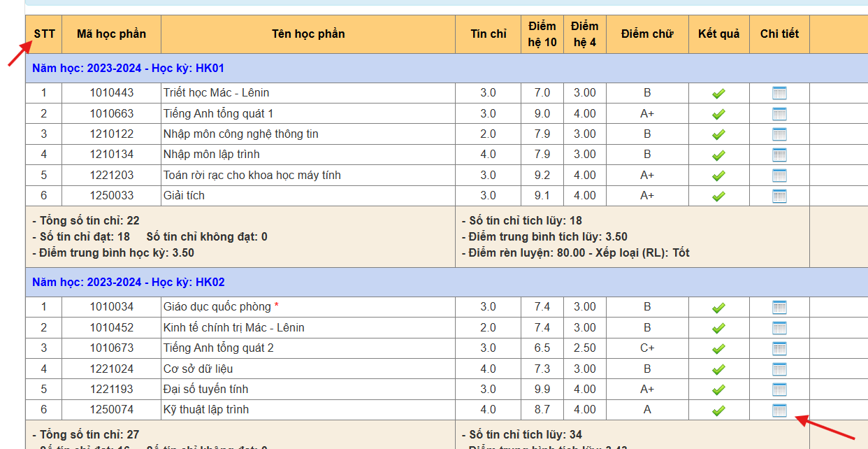The image size is (868, 449).
Task: Click green checkmark for Toán rời rạc row
Action: coord(718,176)
